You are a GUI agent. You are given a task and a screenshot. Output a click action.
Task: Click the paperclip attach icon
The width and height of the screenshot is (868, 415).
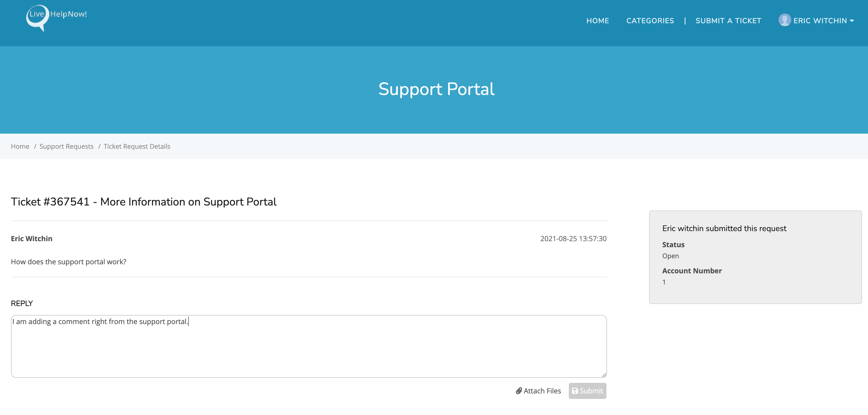(x=519, y=391)
